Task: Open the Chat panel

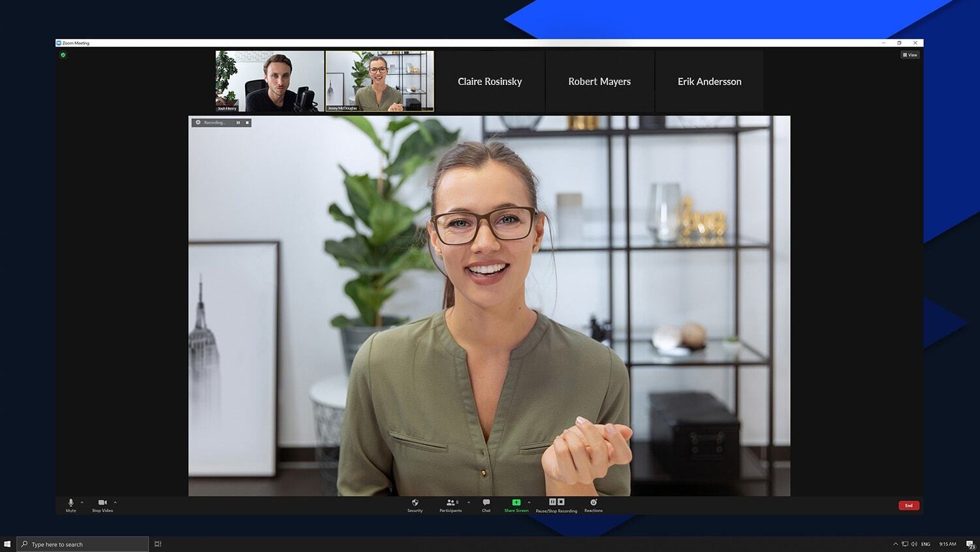Action: tap(486, 504)
